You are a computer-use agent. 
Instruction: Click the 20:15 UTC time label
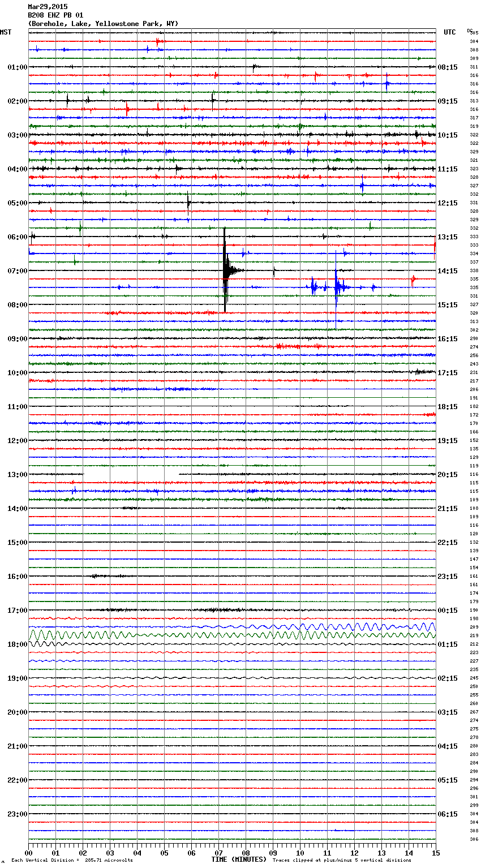[448, 475]
